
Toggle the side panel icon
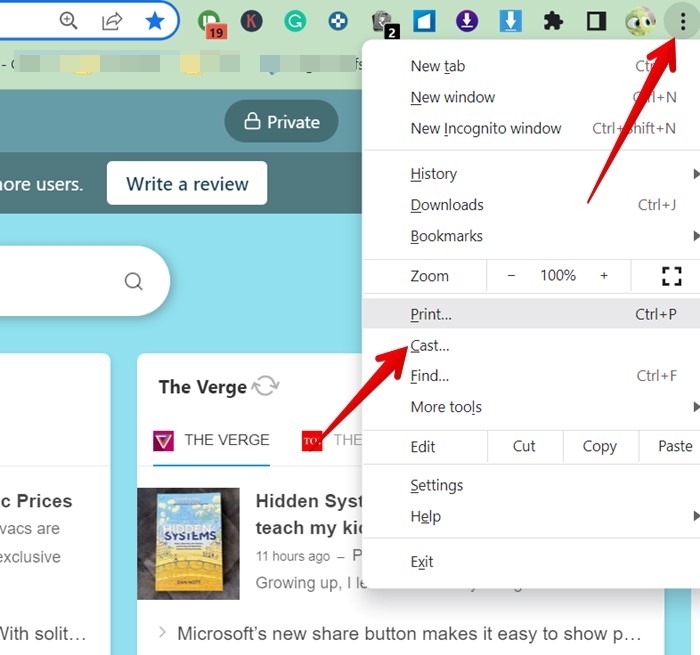click(x=596, y=21)
